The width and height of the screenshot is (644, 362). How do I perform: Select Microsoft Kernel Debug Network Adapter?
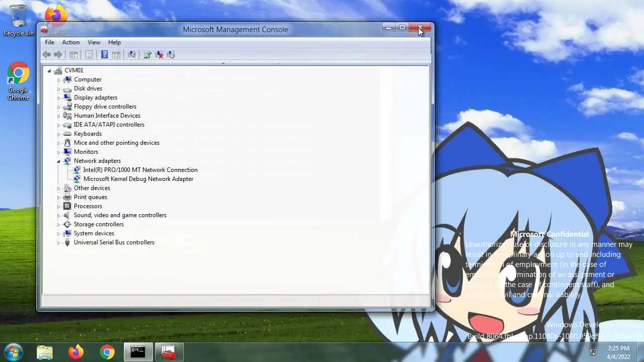tap(138, 179)
